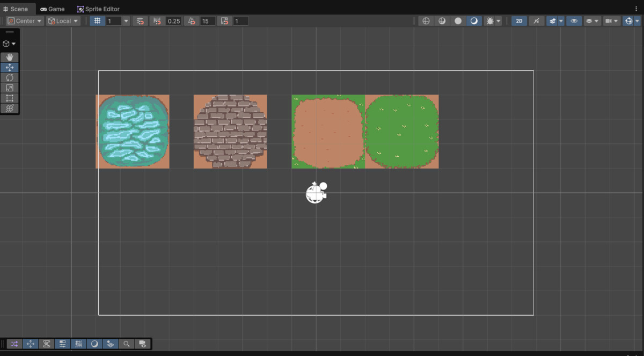The height and width of the screenshot is (356, 644).
Task: Click the 15 rotation snap value field
Action: point(208,21)
